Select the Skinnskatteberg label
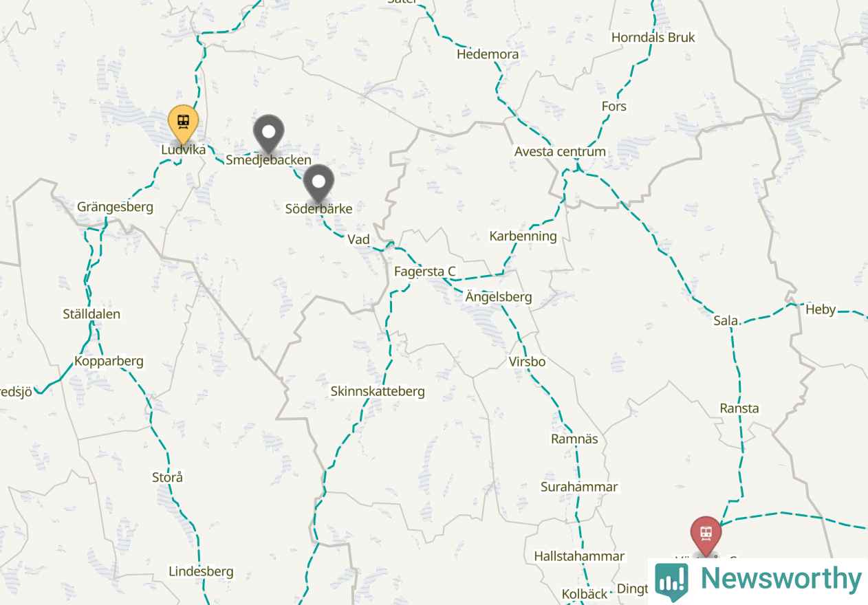Viewport: 868px width, 605px height. (x=378, y=391)
